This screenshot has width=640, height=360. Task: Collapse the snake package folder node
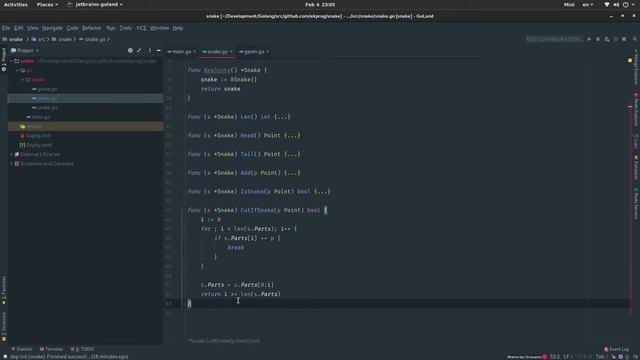point(23,80)
